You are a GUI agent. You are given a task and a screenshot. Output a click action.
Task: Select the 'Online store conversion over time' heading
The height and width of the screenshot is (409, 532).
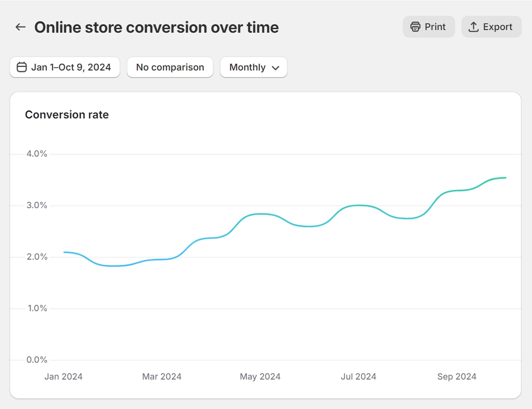(156, 28)
